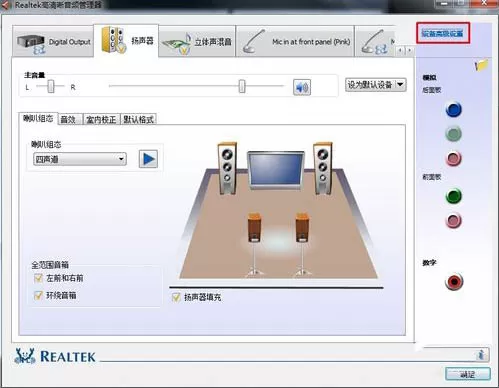Switch to the 扬声器 speakers tab
499x388 pixels.
pos(126,41)
